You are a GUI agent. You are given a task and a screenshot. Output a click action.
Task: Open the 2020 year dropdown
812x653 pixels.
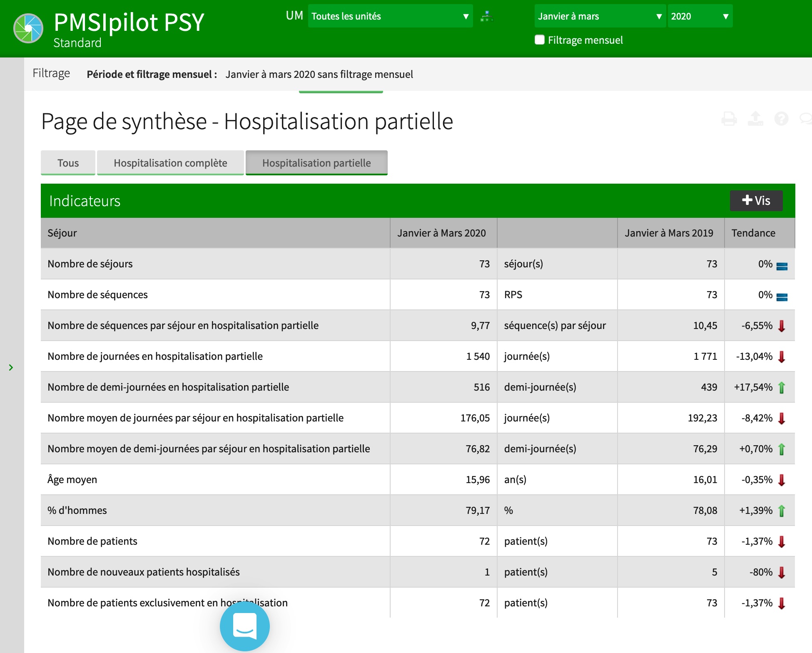click(700, 16)
